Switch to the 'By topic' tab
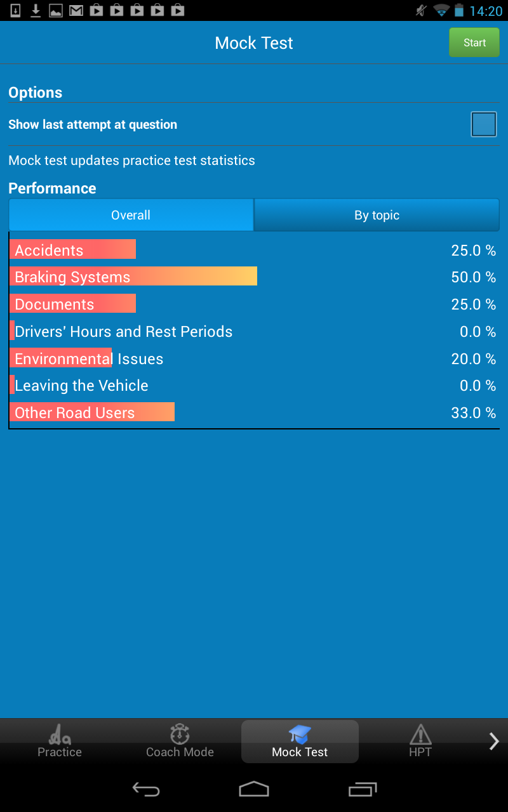Viewport: 508px width, 812px height. [x=377, y=214]
